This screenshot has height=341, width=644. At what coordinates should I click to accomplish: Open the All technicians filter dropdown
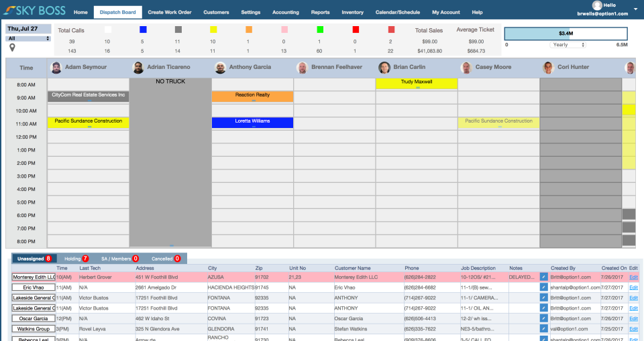tap(28, 39)
